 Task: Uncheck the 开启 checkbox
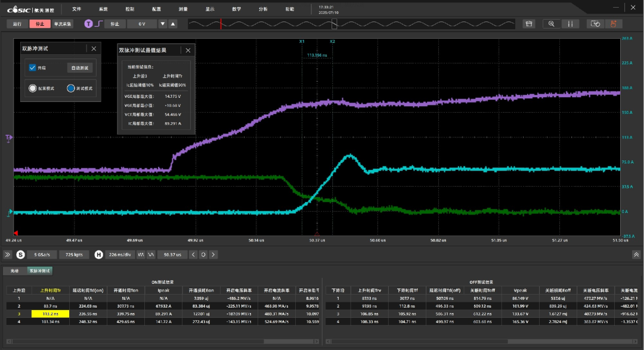click(33, 68)
